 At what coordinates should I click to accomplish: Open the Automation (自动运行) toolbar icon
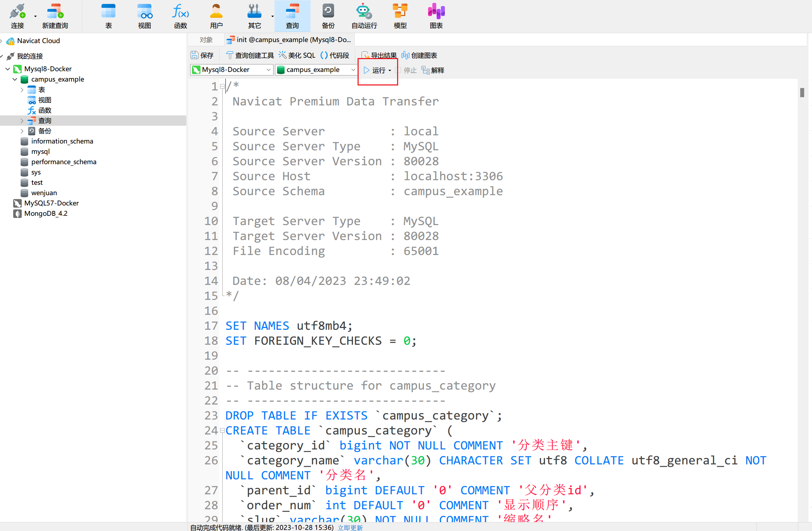pos(364,16)
